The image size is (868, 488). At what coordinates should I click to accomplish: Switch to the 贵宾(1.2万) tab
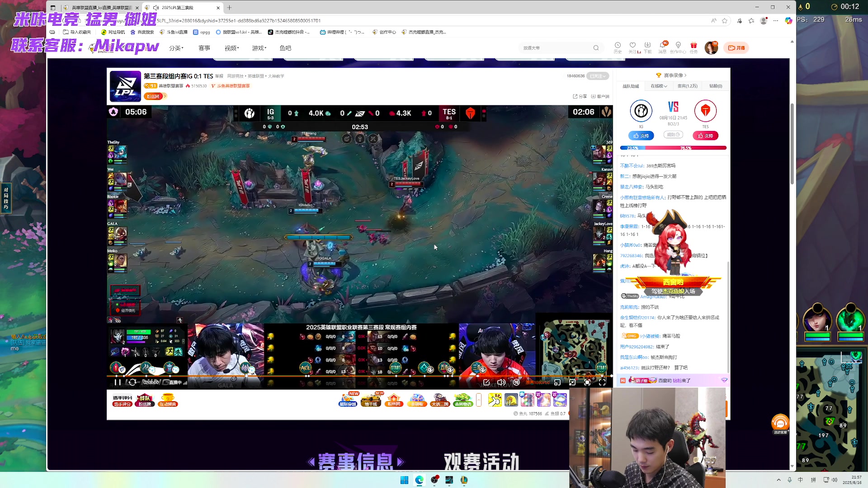coord(688,86)
